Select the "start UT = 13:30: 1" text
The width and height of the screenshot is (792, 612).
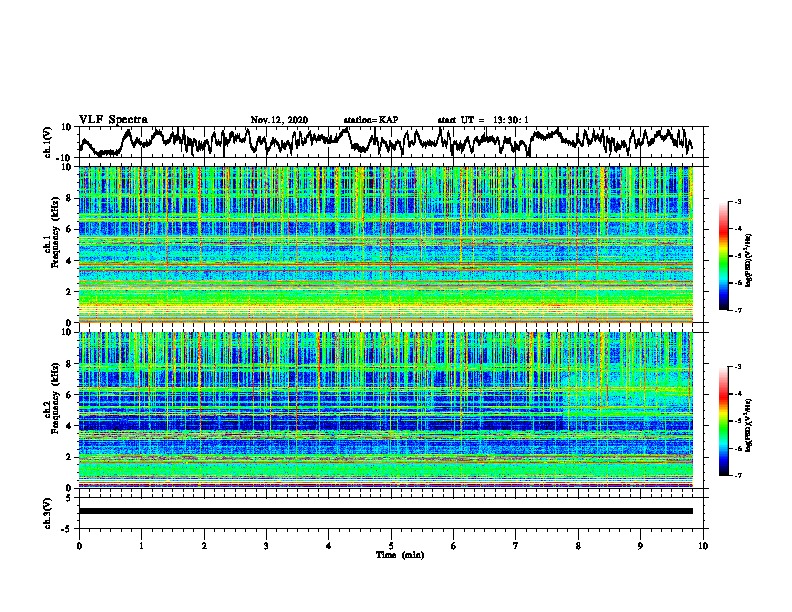(x=483, y=120)
